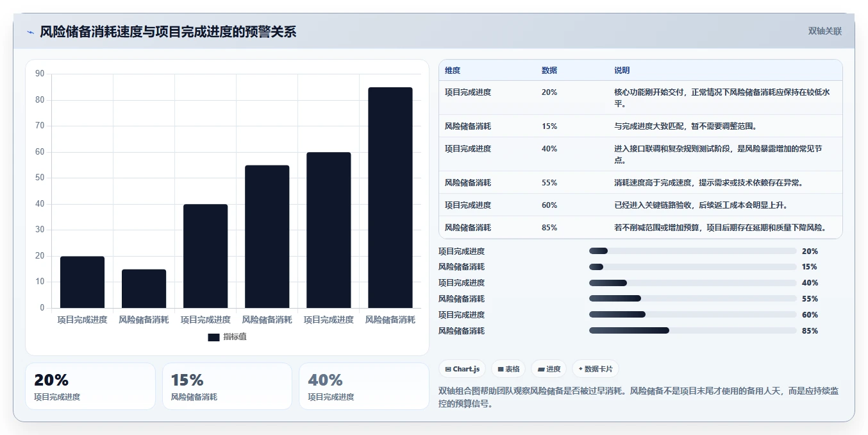Click the 双轴关联 badge in the header

[x=825, y=31]
